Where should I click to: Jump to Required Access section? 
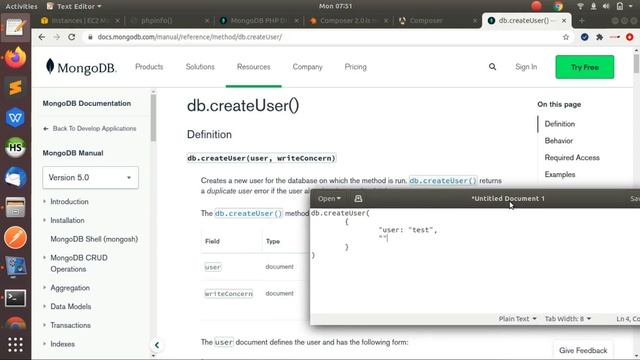point(572,158)
